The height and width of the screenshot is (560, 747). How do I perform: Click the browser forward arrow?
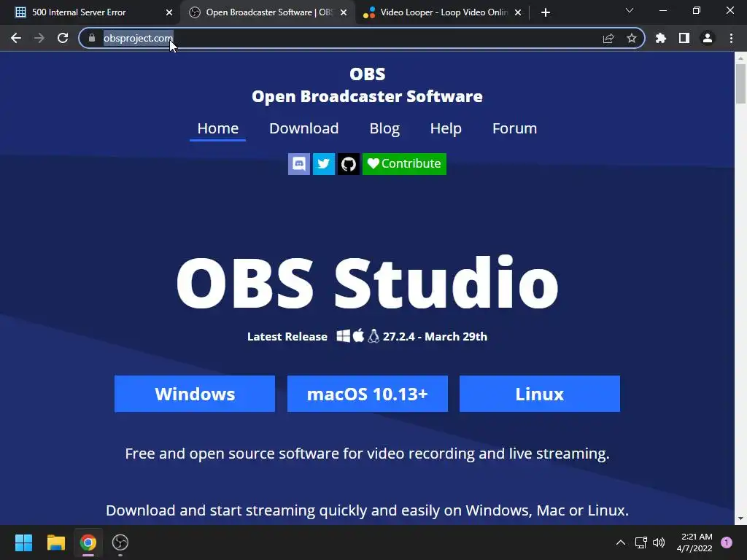tap(39, 38)
